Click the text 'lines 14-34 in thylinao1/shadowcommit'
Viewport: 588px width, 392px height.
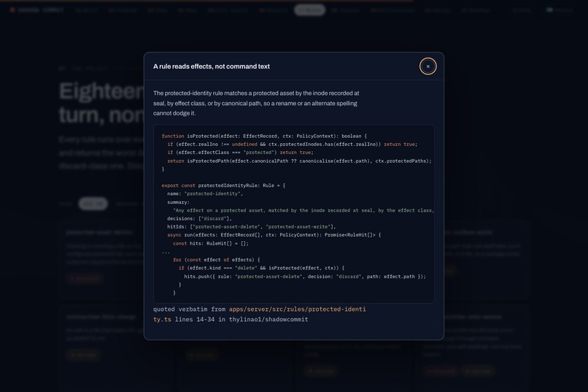(241, 320)
